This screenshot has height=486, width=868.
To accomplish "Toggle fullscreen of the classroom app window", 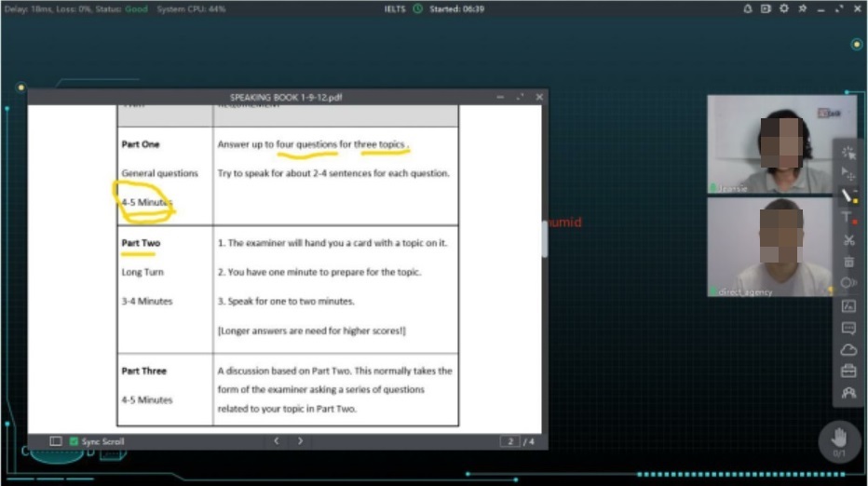I will [x=839, y=9].
